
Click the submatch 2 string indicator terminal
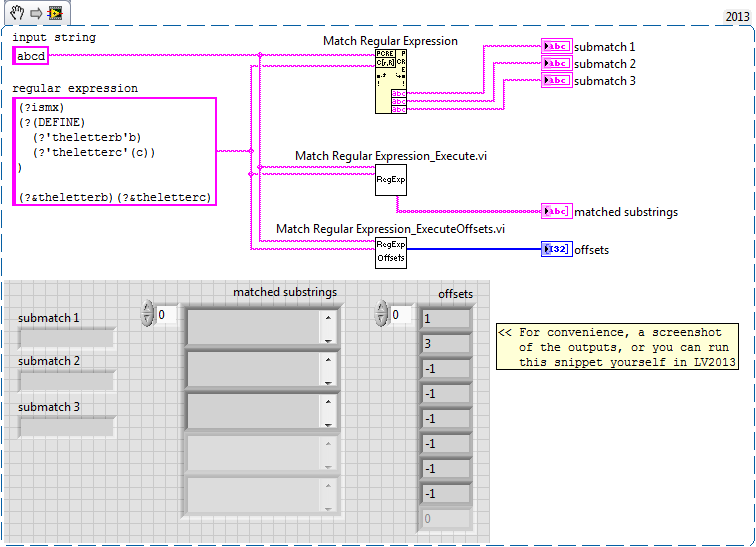[x=556, y=64]
